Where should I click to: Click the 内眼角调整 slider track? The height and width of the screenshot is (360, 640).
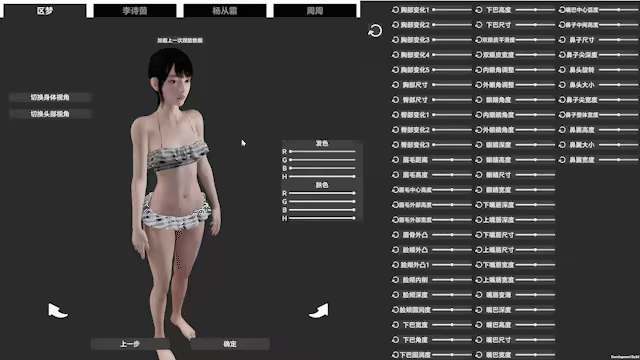535,70
